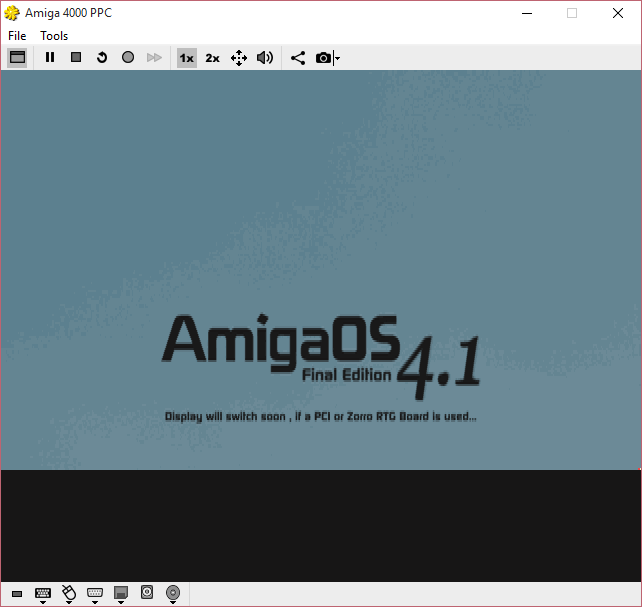
Task: Select 1x display scaling
Action: pyautogui.click(x=187, y=58)
